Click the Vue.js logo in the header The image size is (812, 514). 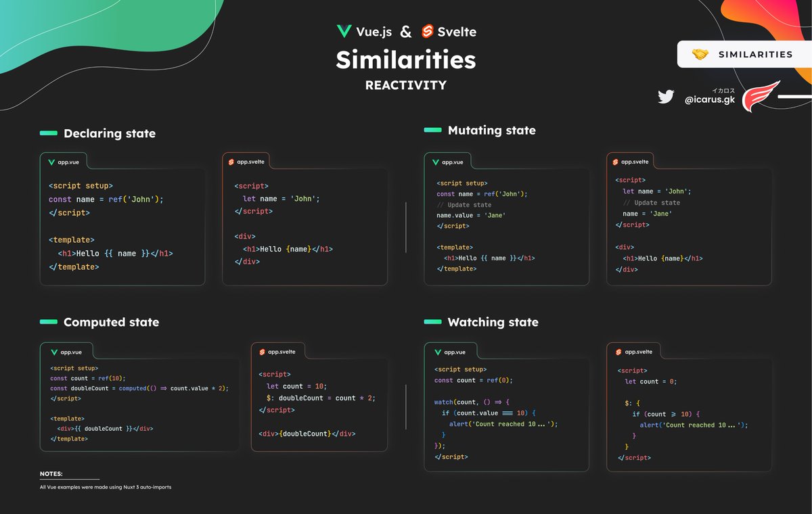(x=344, y=31)
